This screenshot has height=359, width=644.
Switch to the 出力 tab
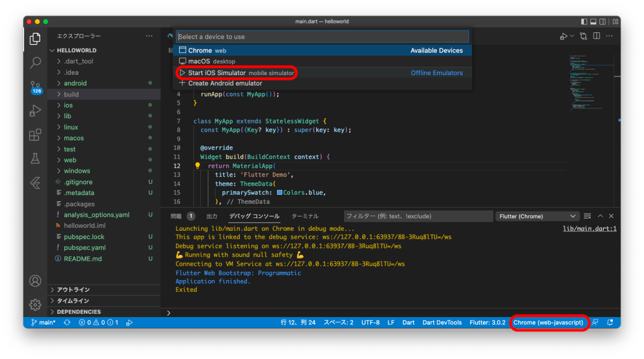pos(212,216)
